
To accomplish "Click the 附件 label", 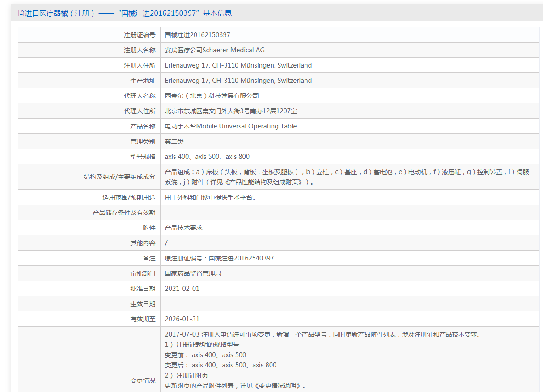I will [x=149, y=228].
